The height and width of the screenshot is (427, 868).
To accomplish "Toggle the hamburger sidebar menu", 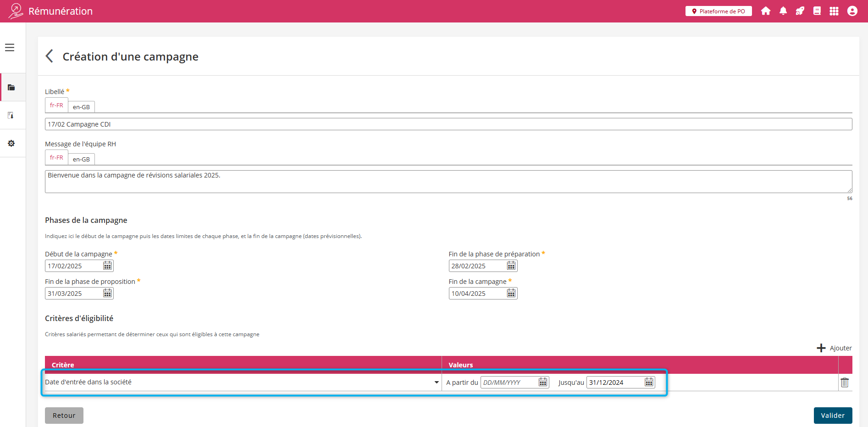I will [10, 48].
